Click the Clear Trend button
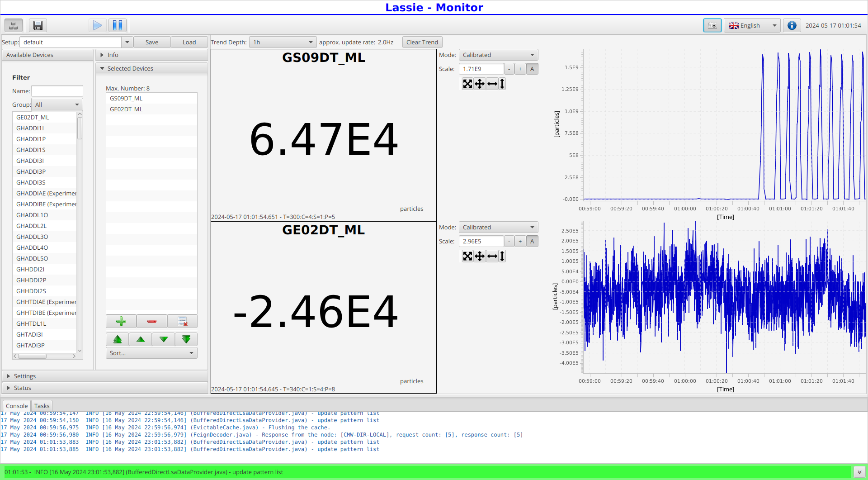868x480 pixels. tap(422, 42)
